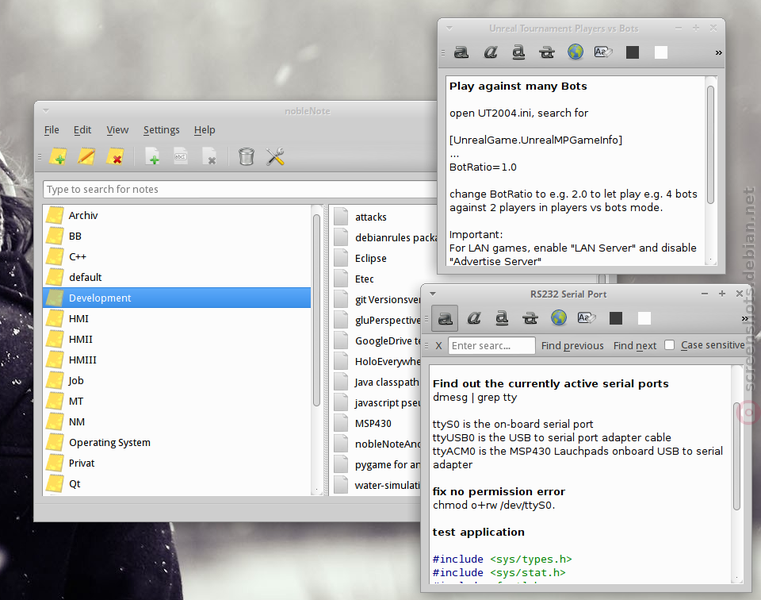Expand Unreal Tournament toolbar overflow chevron
The width and height of the screenshot is (761, 600).
pyautogui.click(x=718, y=52)
